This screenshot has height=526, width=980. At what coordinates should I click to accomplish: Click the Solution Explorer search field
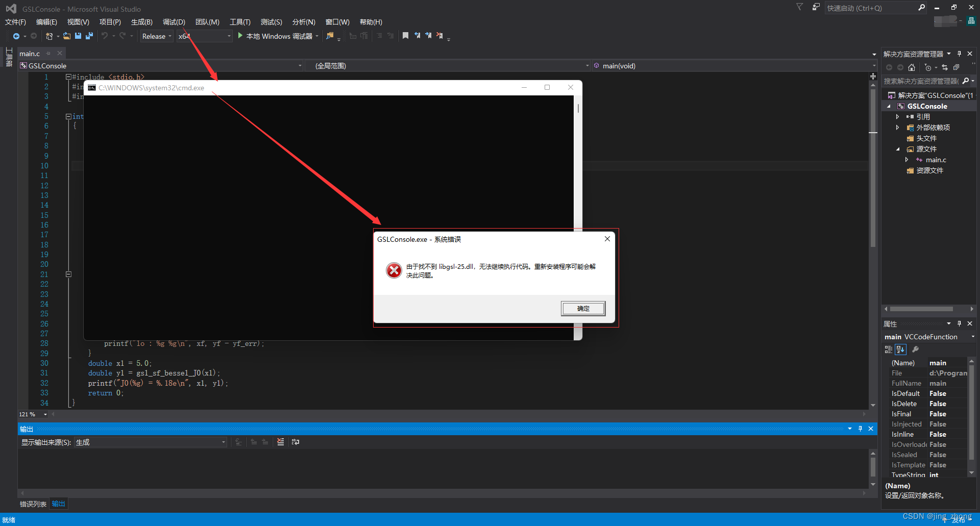tap(921, 81)
